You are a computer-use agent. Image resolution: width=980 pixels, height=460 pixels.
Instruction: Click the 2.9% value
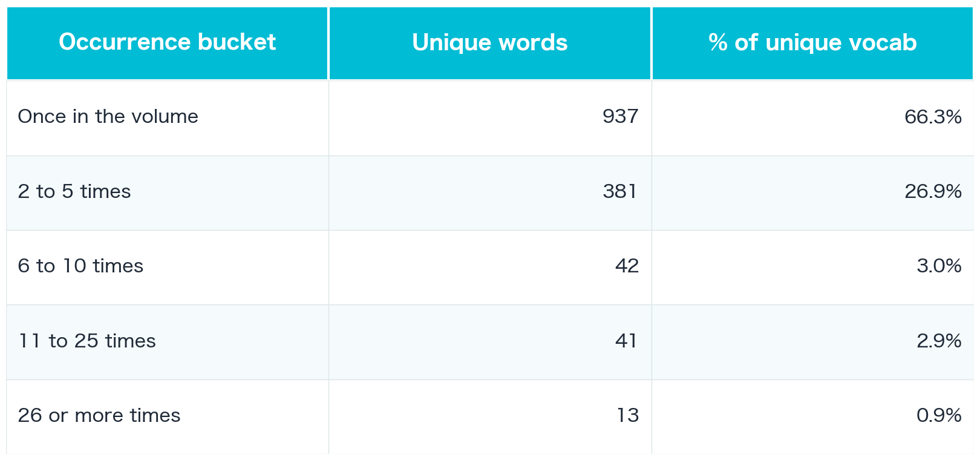pos(938,341)
